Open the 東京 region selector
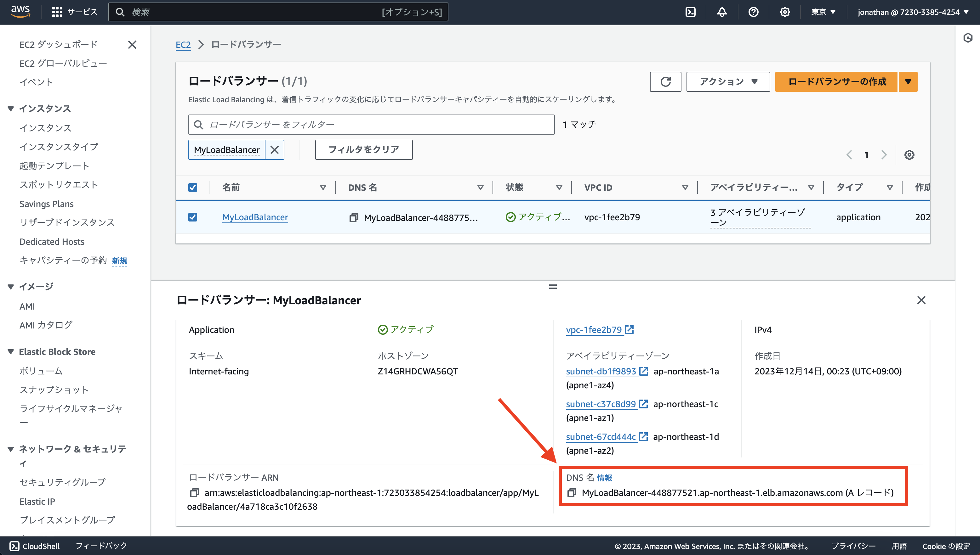This screenshot has width=980, height=555. point(823,12)
